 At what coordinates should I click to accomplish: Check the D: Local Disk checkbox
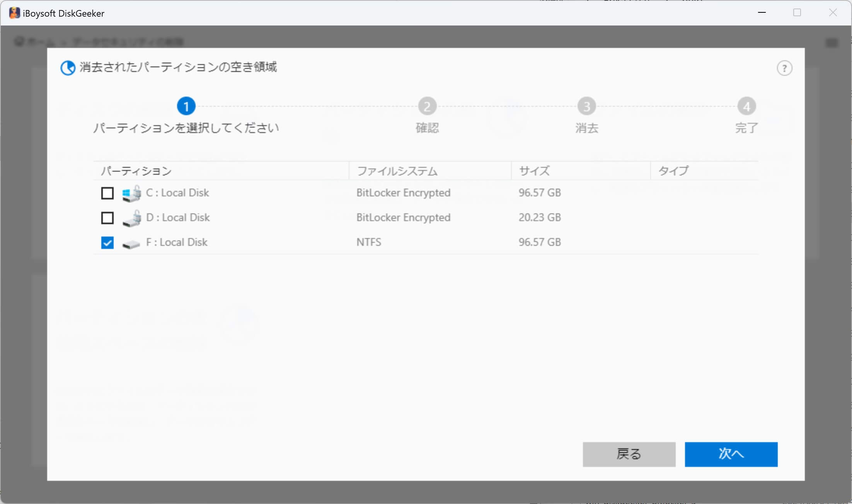point(107,218)
